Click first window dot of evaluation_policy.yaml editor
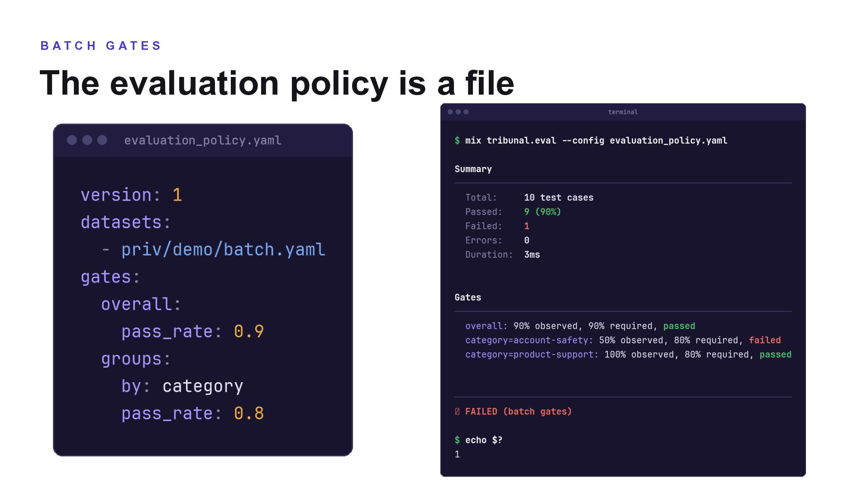The height and width of the screenshot is (489, 868). pos(72,140)
